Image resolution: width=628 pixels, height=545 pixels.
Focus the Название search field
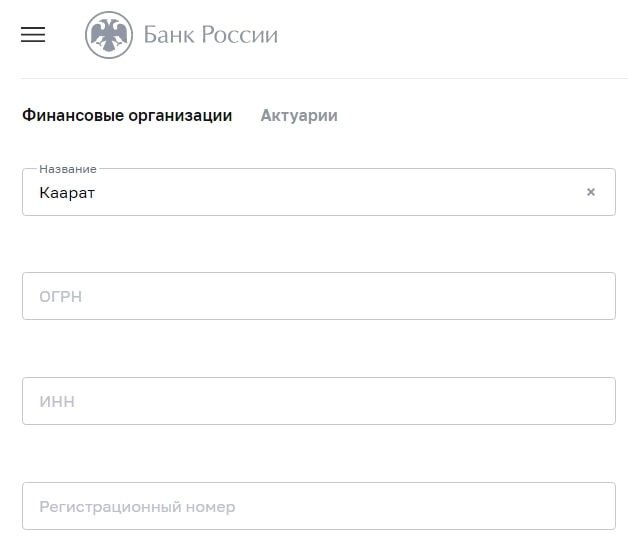click(319, 192)
